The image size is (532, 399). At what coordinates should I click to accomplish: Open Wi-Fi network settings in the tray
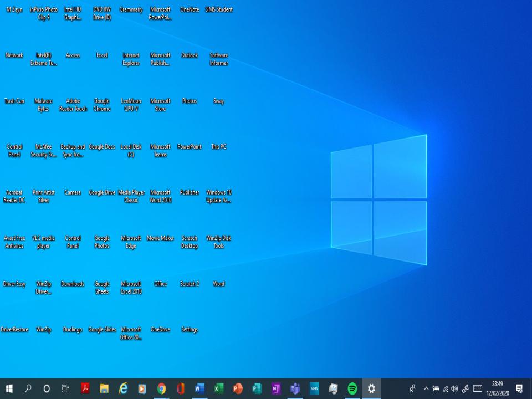(446, 389)
